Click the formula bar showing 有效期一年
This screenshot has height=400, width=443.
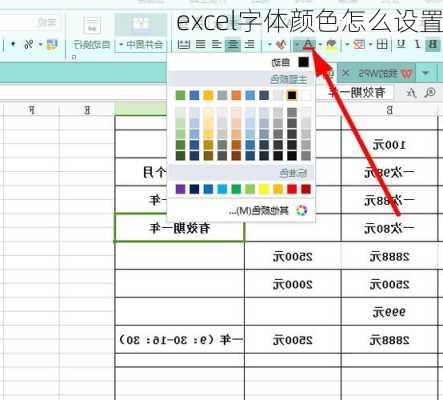[x=355, y=93]
